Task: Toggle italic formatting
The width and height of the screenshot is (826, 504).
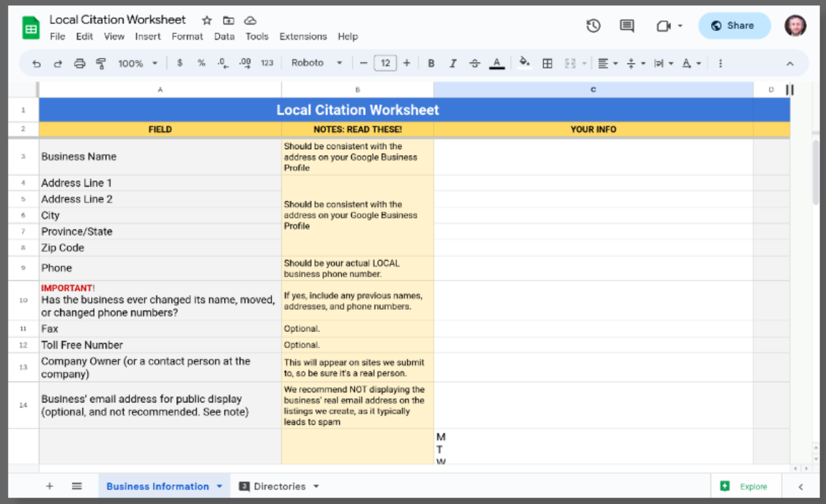Action: [x=453, y=63]
